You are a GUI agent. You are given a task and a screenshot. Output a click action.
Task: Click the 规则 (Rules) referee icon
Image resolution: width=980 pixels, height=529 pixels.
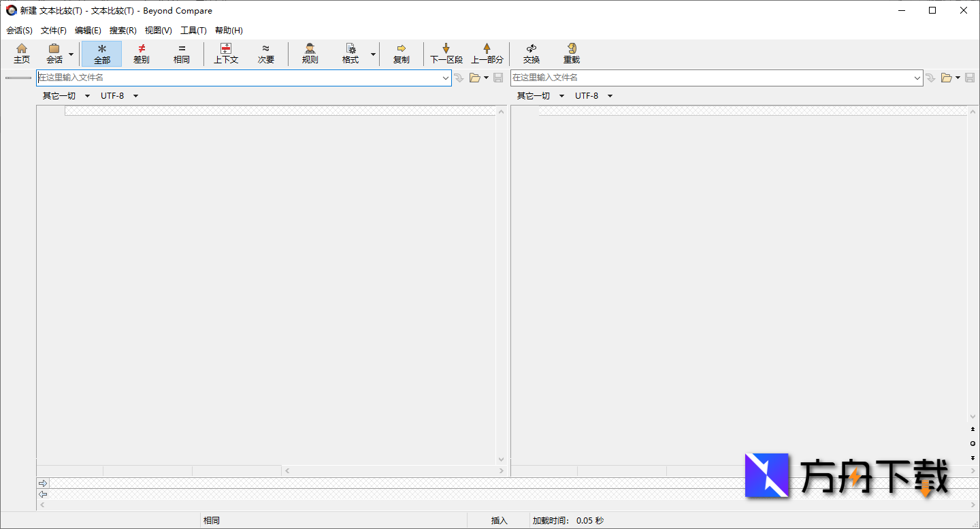(x=310, y=53)
